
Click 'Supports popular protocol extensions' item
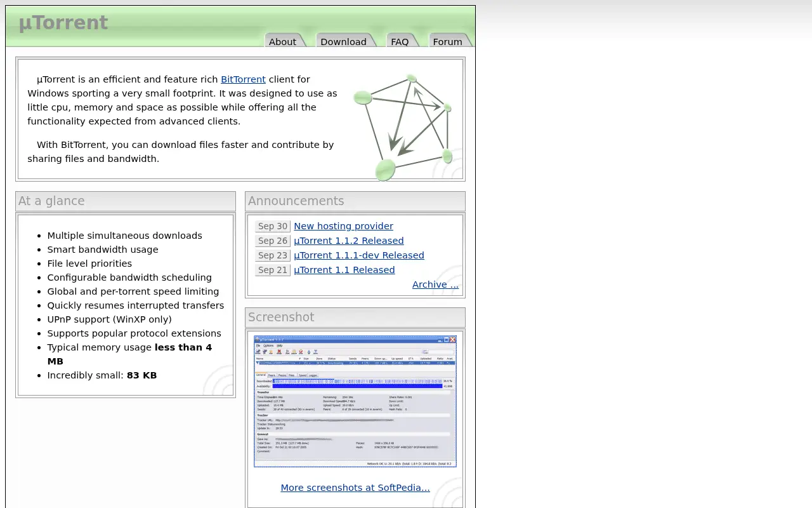[134, 333]
